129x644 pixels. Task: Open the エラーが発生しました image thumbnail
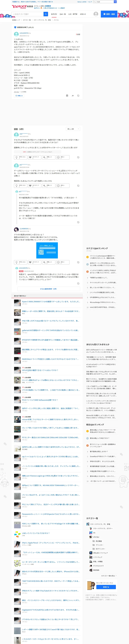tap(47, 250)
